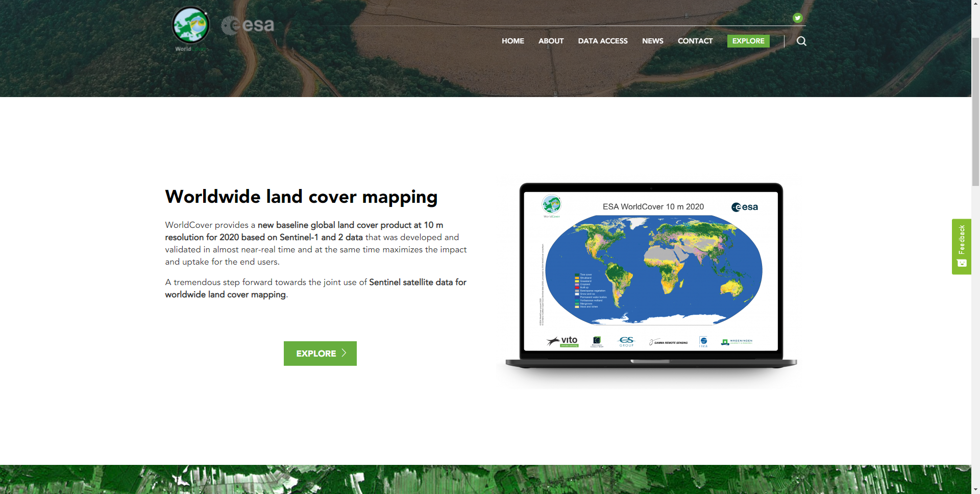This screenshot has height=494, width=980.
Task: Open the HOME menu item
Action: coord(512,41)
